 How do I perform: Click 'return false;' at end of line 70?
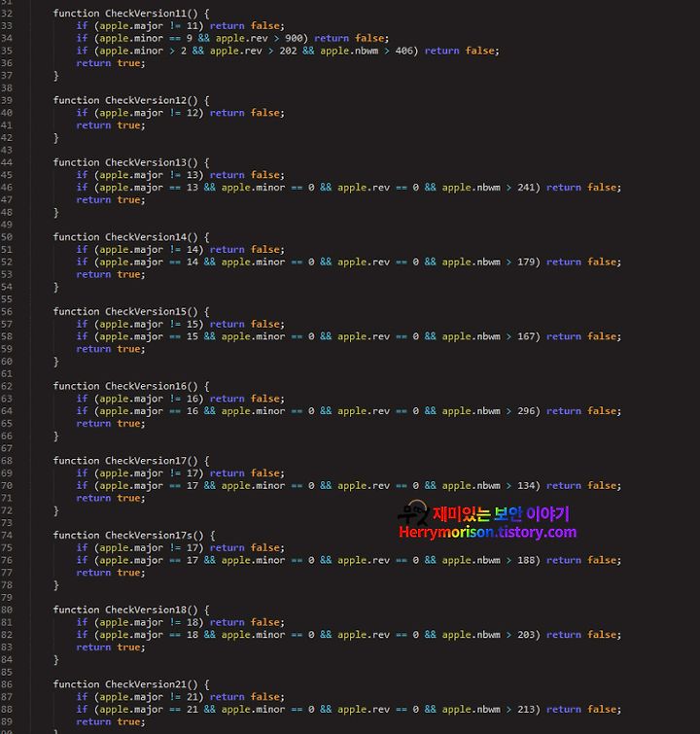[583, 485]
